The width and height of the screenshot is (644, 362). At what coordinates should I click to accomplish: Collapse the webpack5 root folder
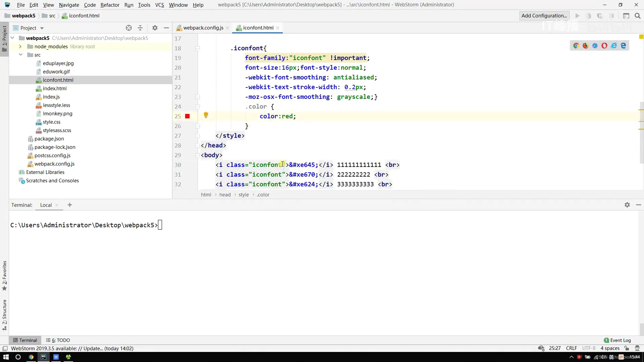tap(12, 38)
